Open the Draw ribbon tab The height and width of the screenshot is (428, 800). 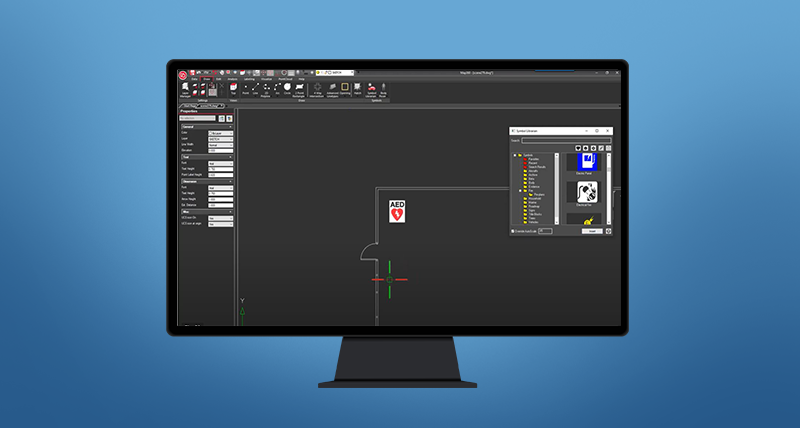click(x=206, y=78)
